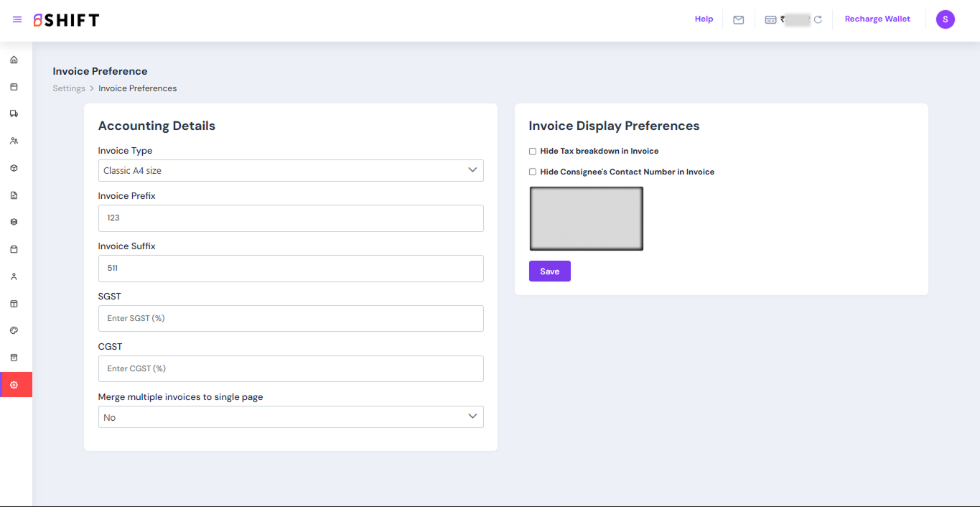Click the Invoice Prefix input field
Image resolution: width=980 pixels, height=507 pixels.
pyautogui.click(x=291, y=218)
